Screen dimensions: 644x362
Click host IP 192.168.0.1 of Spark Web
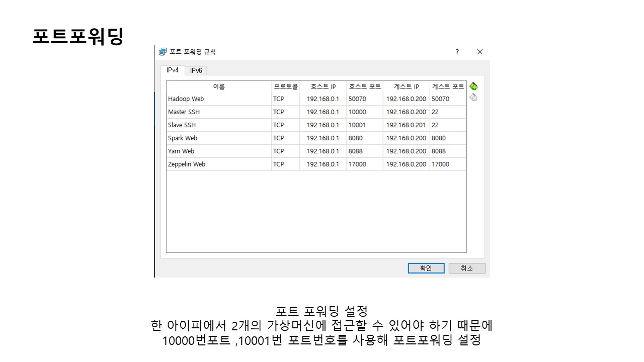pyautogui.click(x=323, y=138)
